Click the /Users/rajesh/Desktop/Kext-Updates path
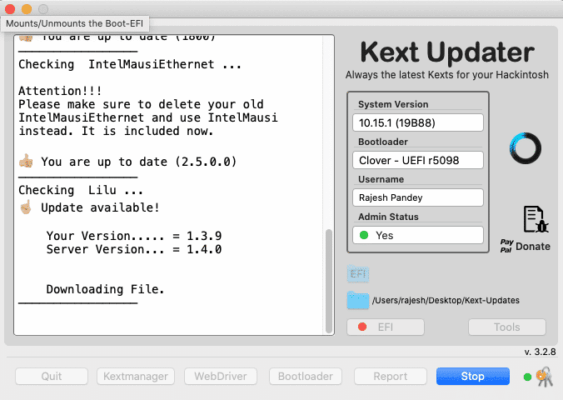 [446, 300]
